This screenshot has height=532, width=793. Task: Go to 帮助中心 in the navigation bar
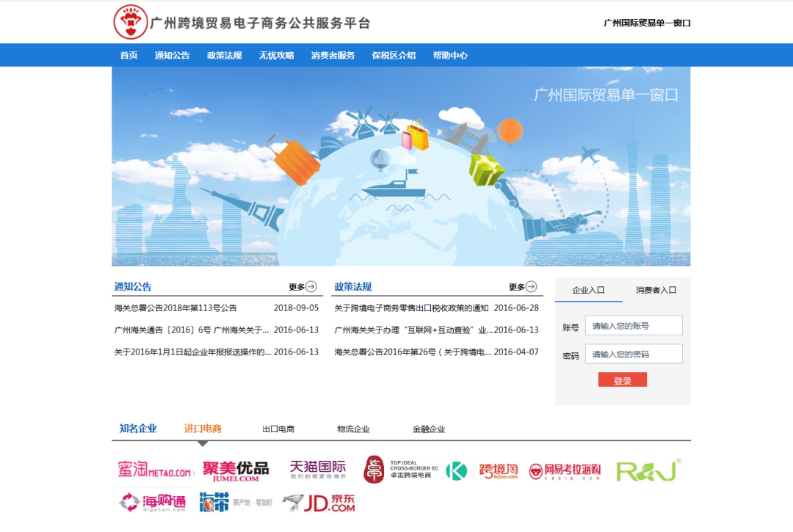[450, 56]
